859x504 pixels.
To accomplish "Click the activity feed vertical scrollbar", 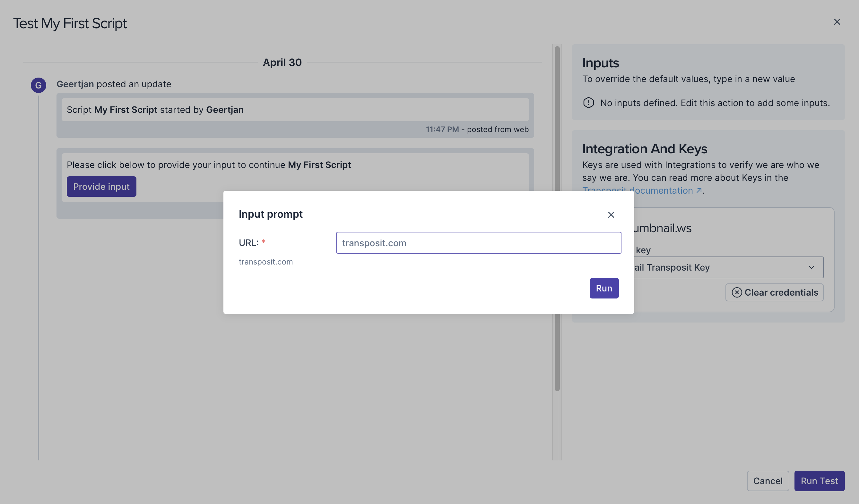I will click(557, 119).
